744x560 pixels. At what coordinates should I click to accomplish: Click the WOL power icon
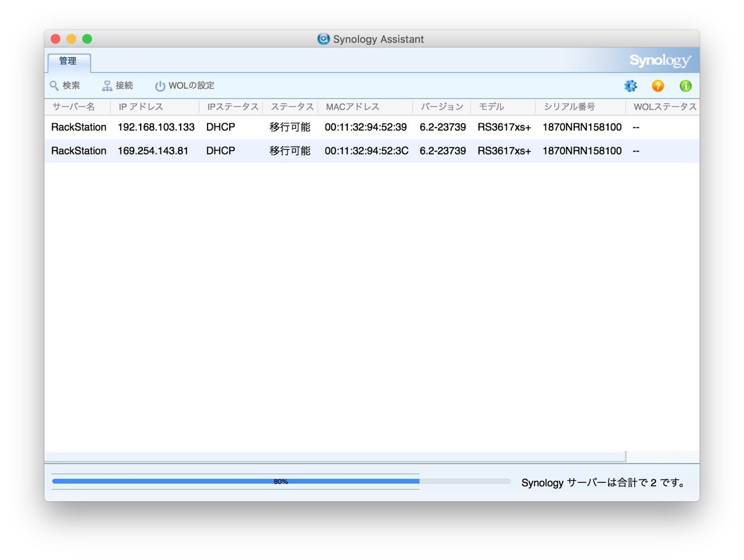coord(160,86)
